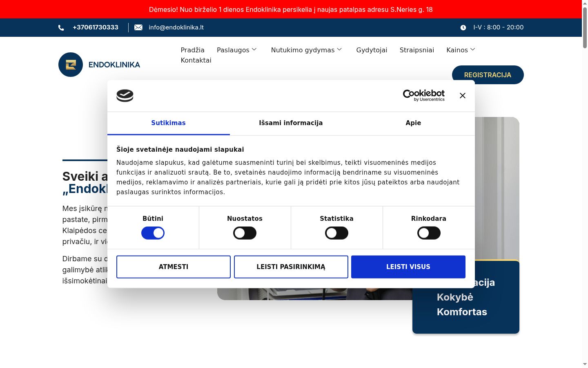Click the page's vertical scrollbar thumb
This screenshot has height=368, width=588.
(585, 27)
